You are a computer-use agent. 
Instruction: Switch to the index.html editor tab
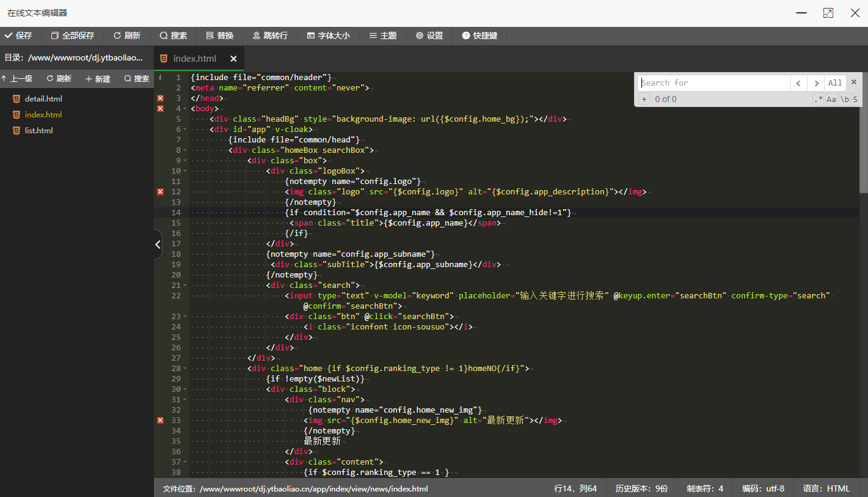click(x=194, y=59)
